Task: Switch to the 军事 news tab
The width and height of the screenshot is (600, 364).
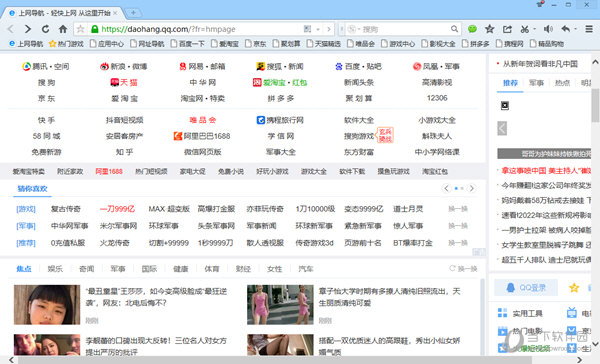Action: 118,269
